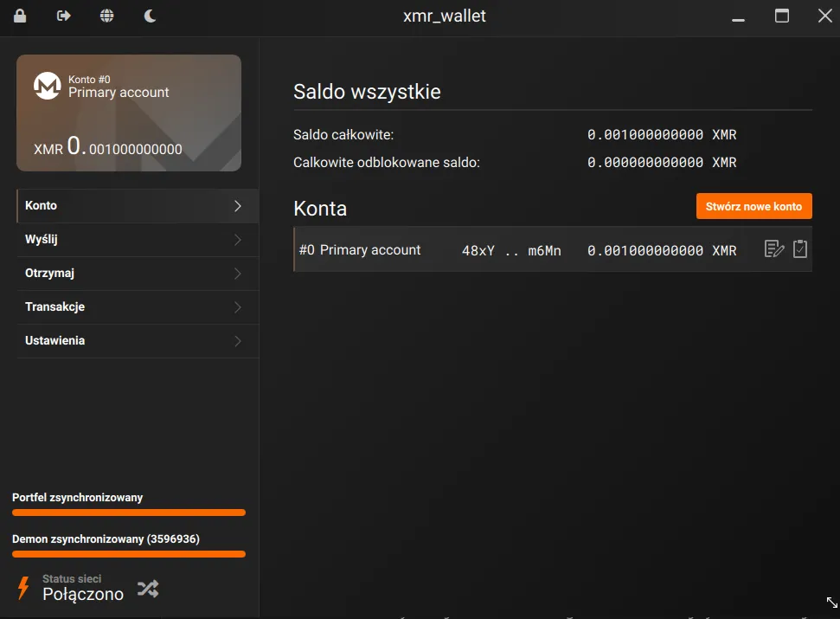Open the Wyślij menu item
This screenshot has width=840, height=619.
click(138, 240)
